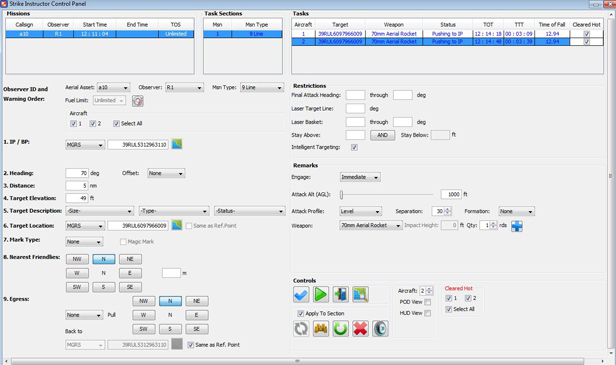
Task: Click the AND button next to Stay Above
Action: click(382, 135)
